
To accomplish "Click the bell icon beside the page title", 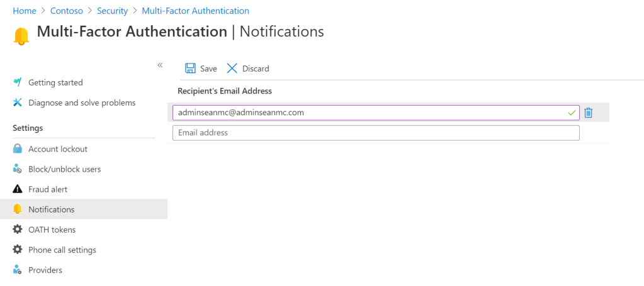I will coord(21,36).
